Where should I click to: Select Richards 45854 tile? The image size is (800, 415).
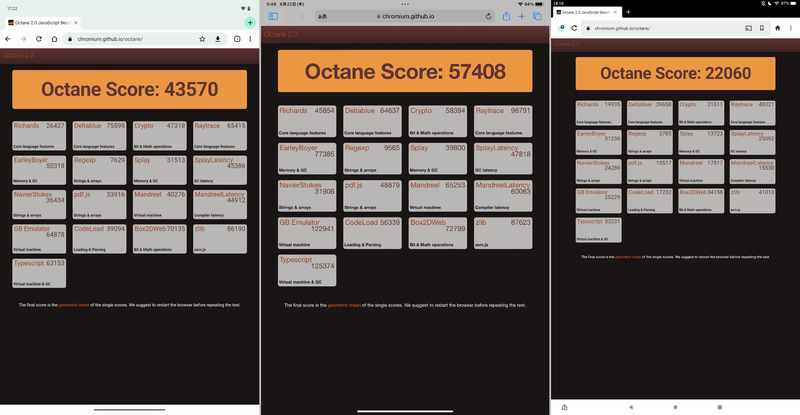(x=307, y=121)
